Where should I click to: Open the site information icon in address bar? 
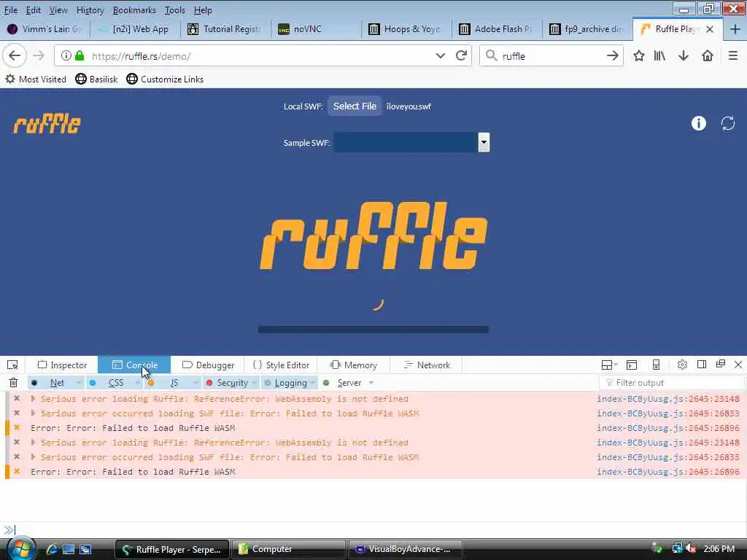(66, 55)
